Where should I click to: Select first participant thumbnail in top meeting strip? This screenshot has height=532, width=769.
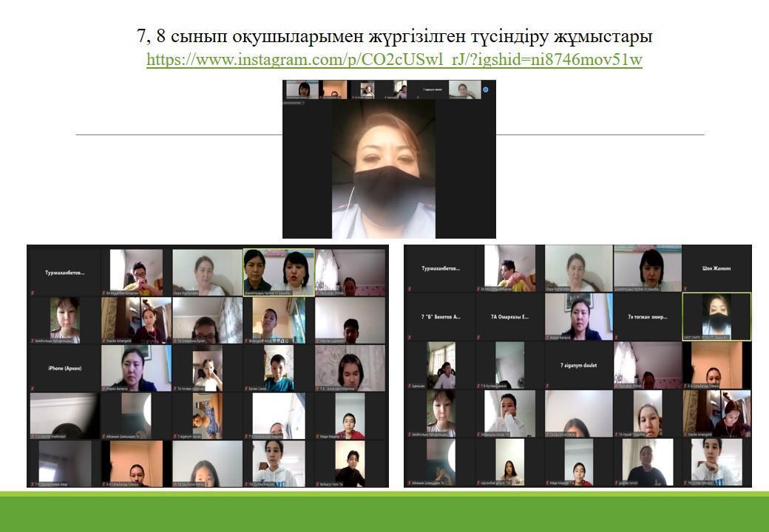(302, 89)
